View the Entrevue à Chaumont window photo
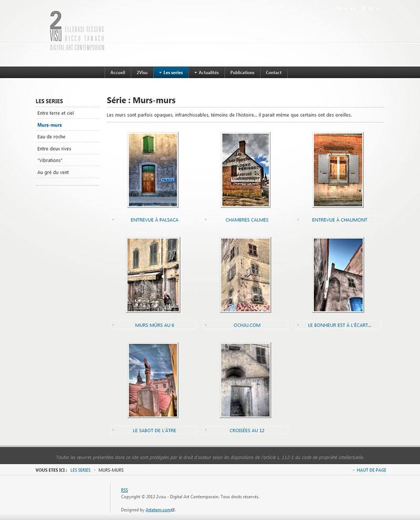The image size is (420, 520). [338, 169]
